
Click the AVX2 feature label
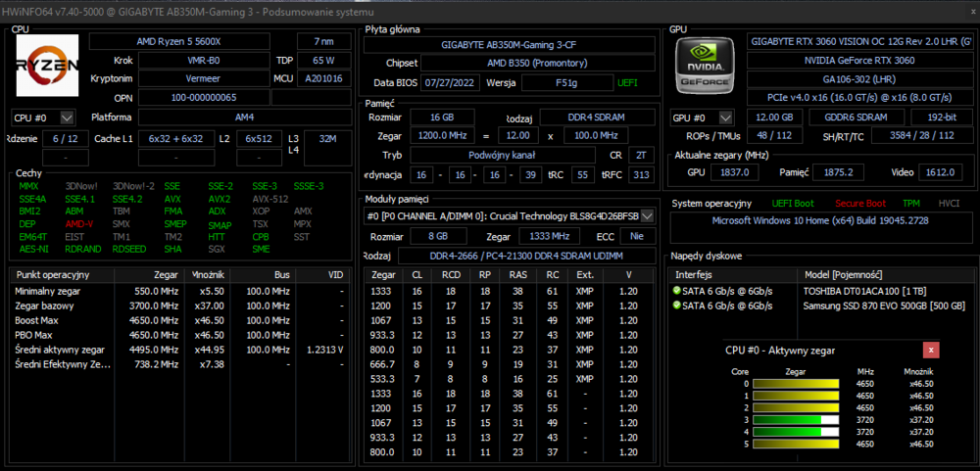219,199
